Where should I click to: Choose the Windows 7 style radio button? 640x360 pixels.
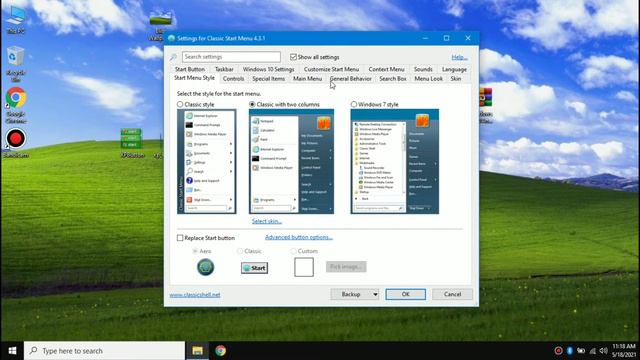[354, 104]
